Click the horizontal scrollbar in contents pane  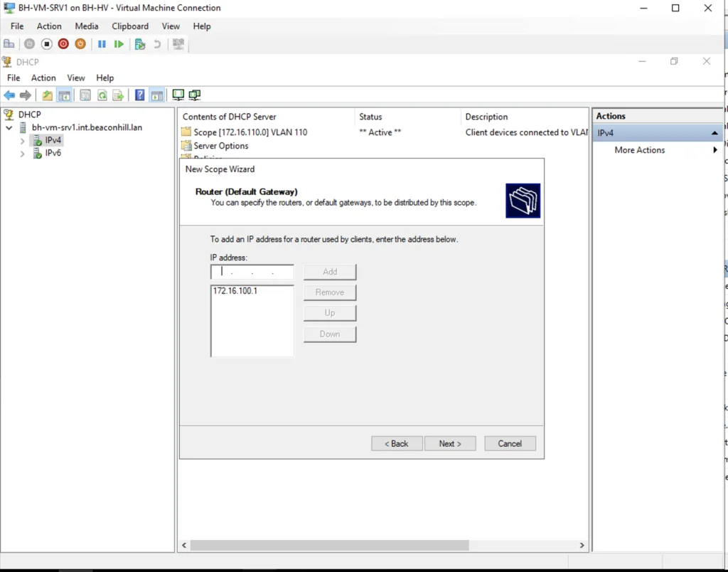[330, 545]
